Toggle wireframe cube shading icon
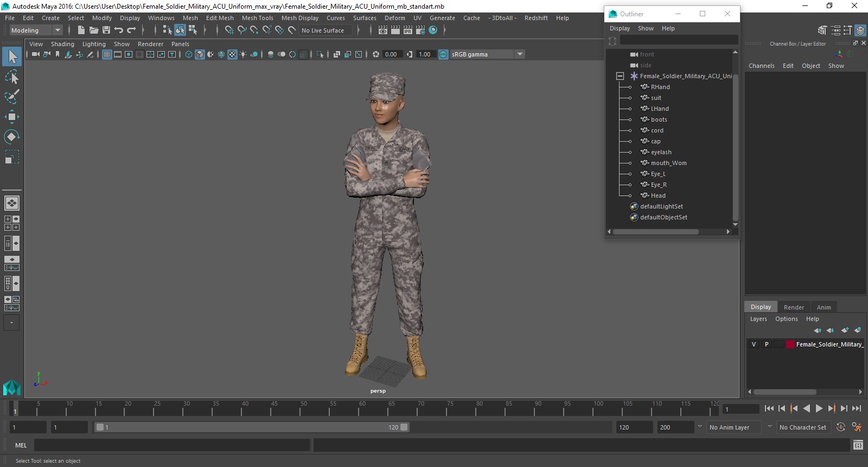This screenshot has width=868, height=467. coord(189,54)
